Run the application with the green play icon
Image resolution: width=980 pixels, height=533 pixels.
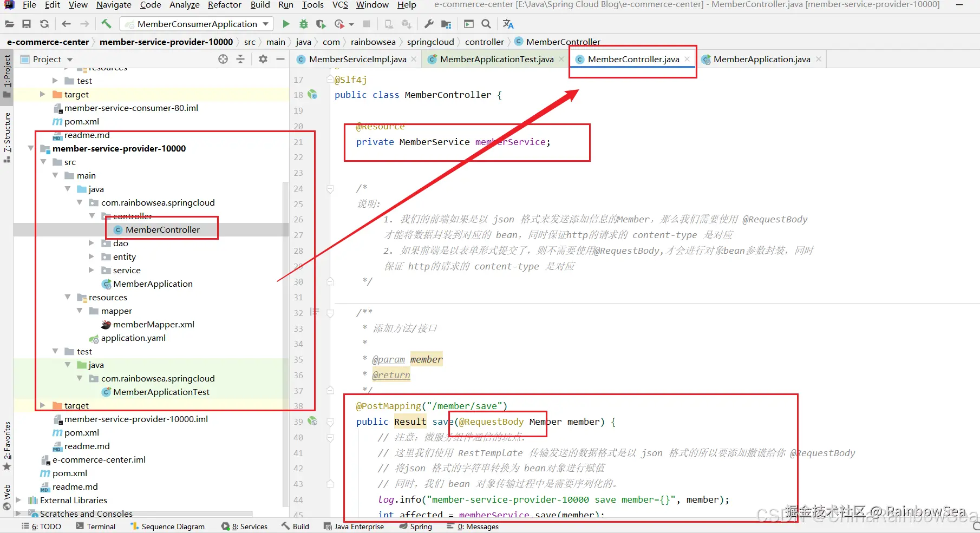click(x=286, y=24)
